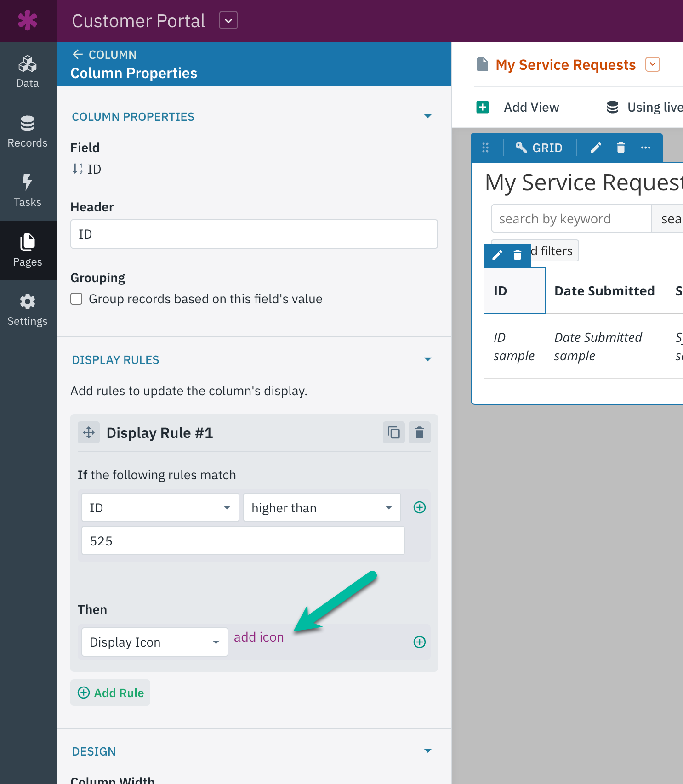Delete Display Rule #1 with trash icon
This screenshot has height=784, width=683.
[419, 432]
